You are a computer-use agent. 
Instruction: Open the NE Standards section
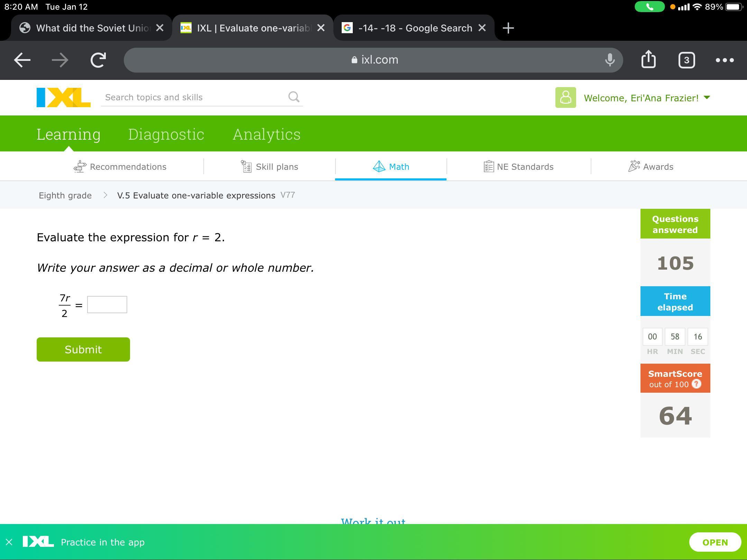point(519,167)
